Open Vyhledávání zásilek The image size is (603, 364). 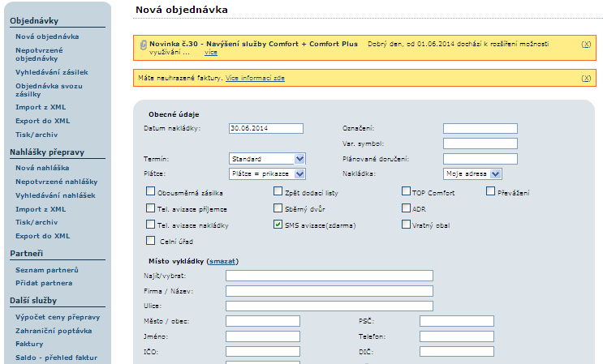[52, 72]
